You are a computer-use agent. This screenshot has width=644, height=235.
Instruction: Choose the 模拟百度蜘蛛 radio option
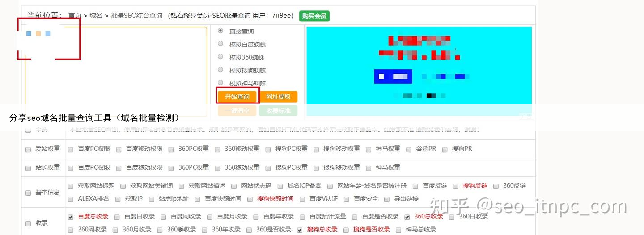pos(220,44)
